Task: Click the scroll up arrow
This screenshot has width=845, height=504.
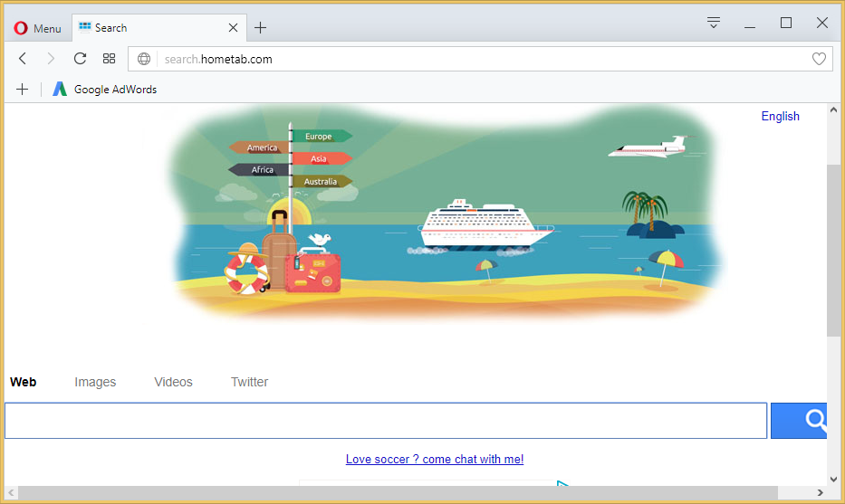Action: (x=833, y=109)
